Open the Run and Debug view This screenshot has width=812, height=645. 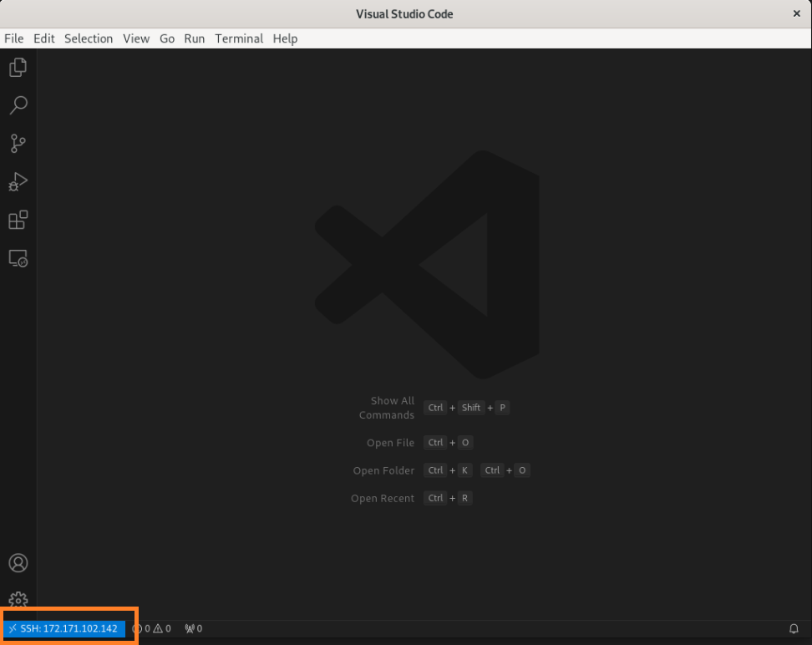tap(18, 181)
